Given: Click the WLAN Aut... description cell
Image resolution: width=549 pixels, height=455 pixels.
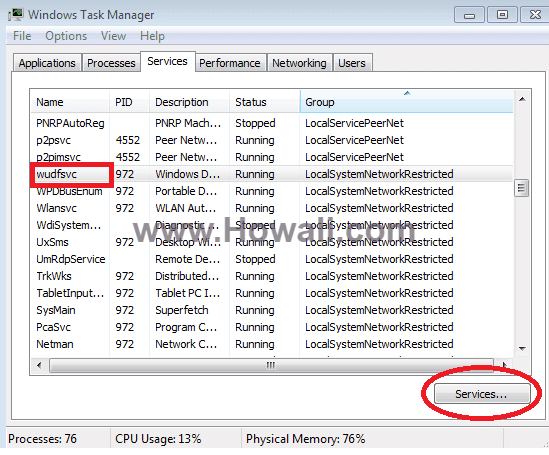Looking at the screenshot, I should tap(186, 208).
